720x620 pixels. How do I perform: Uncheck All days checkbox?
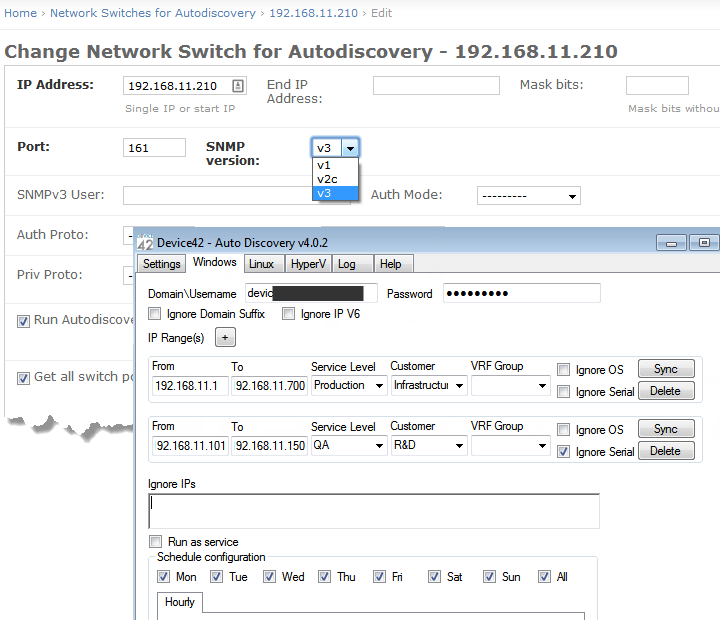pyautogui.click(x=544, y=576)
